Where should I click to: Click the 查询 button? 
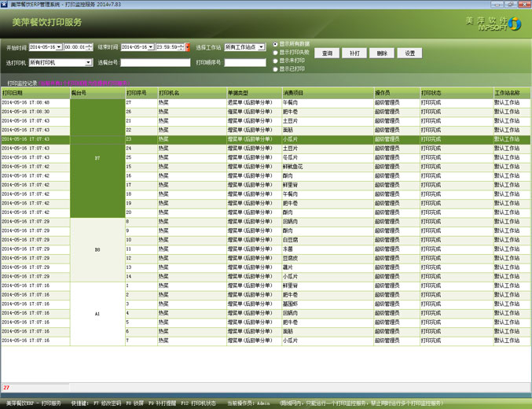[327, 53]
